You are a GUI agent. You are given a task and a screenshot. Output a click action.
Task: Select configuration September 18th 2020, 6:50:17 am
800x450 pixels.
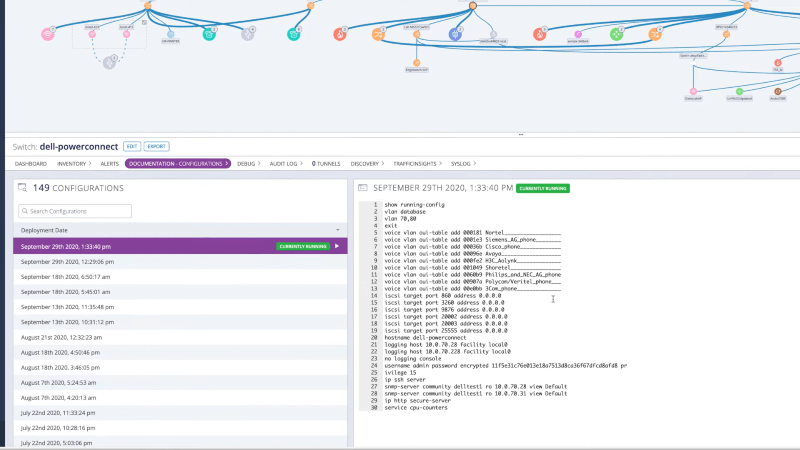[x=180, y=277]
